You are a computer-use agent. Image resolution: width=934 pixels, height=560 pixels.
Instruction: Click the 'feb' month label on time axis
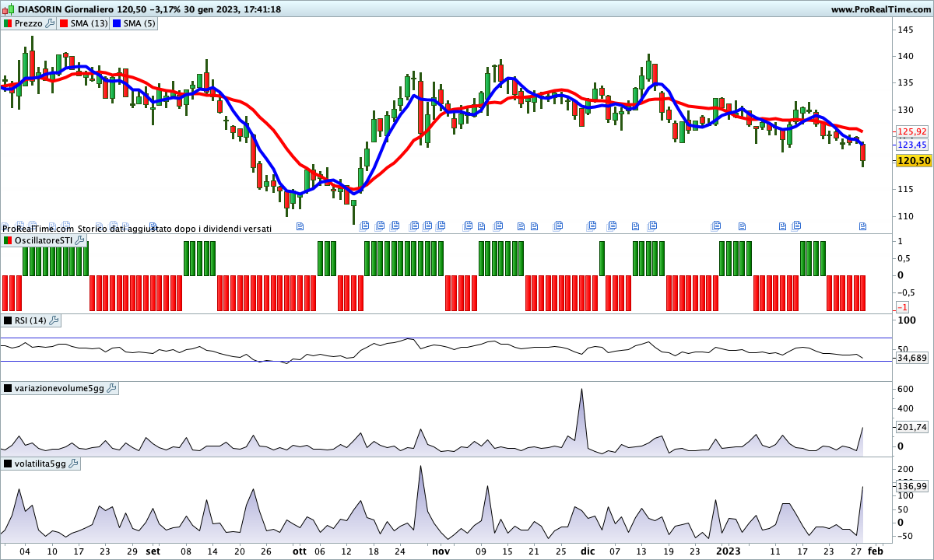876,551
